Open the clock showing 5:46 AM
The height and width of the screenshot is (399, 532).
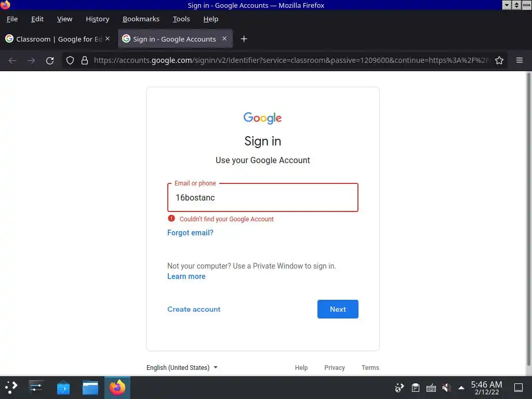(x=486, y=388)
